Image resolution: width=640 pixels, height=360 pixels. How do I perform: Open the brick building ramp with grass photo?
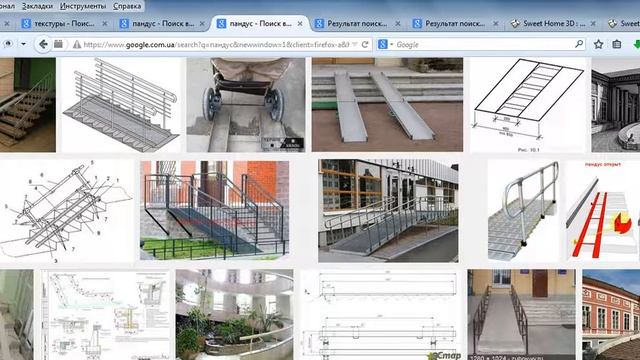point(215,210)
